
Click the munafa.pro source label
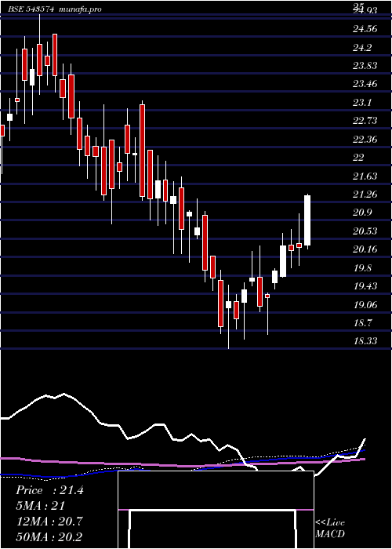click(x=80, y=9)
